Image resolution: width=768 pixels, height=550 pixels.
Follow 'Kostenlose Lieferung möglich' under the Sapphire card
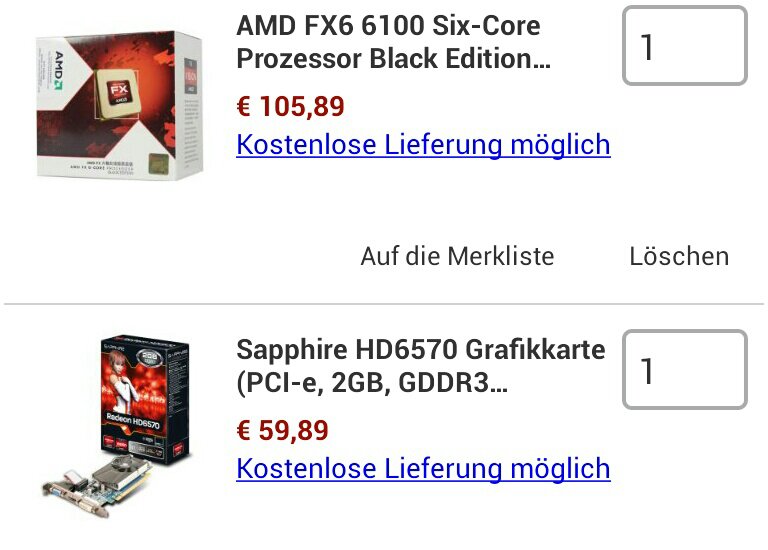(423, 469)
